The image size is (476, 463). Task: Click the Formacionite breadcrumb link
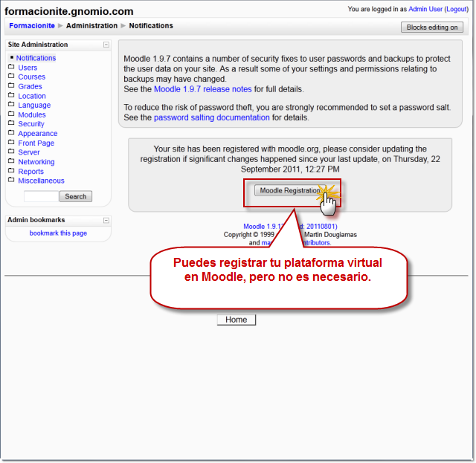coord(32,26)
